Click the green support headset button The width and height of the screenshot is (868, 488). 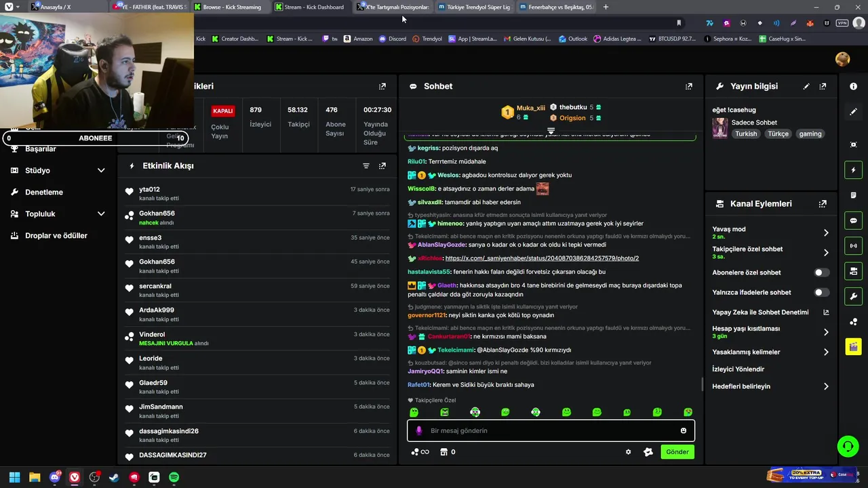pos(848,446)
